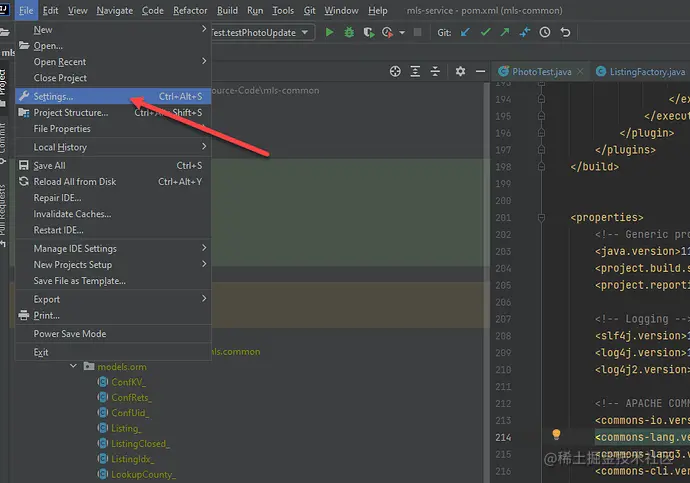Choose Exit in File menu

(114, 352)
